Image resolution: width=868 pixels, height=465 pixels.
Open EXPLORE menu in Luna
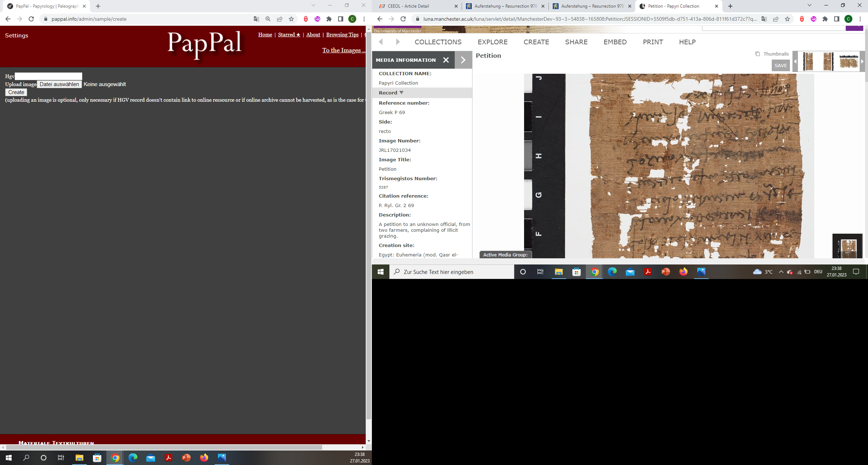(x=492, y=42)
